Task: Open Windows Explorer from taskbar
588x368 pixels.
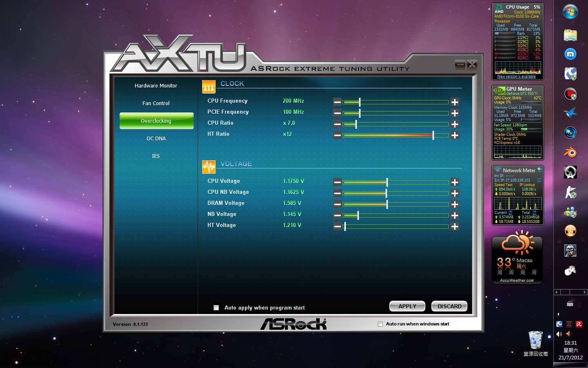Action: [x=570, y=35]
